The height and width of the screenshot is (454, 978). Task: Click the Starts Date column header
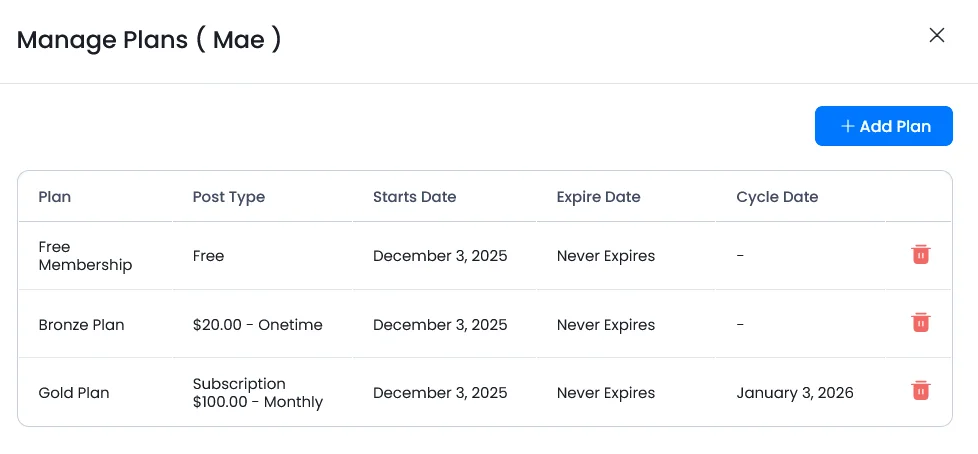(x=414, y=197)
